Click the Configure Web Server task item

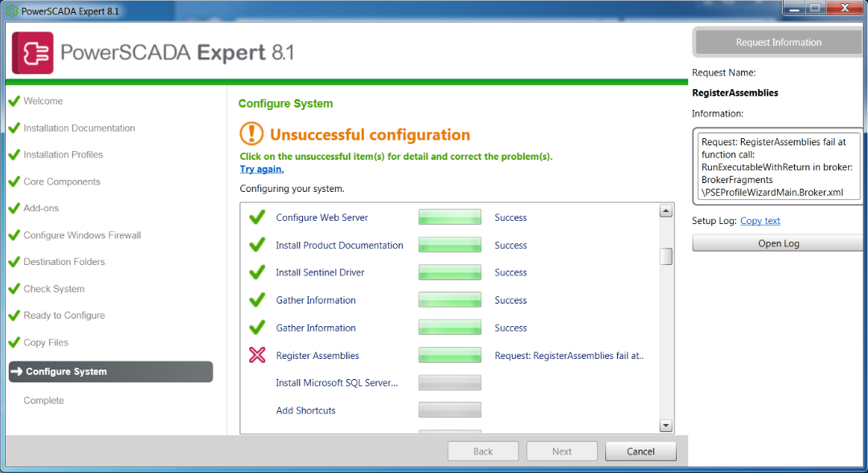[x=322, y=218]
